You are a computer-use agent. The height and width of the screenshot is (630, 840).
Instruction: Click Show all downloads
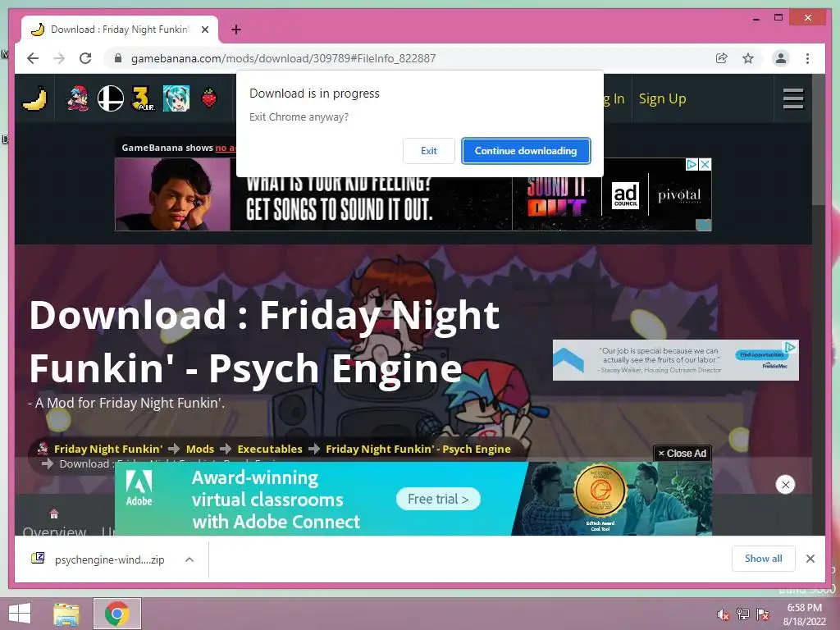764,559
